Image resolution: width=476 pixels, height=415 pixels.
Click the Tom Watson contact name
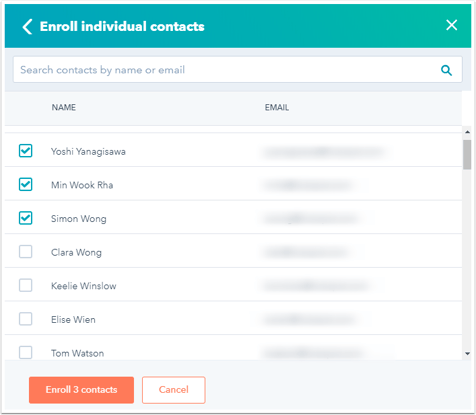[x=77, y=353]
